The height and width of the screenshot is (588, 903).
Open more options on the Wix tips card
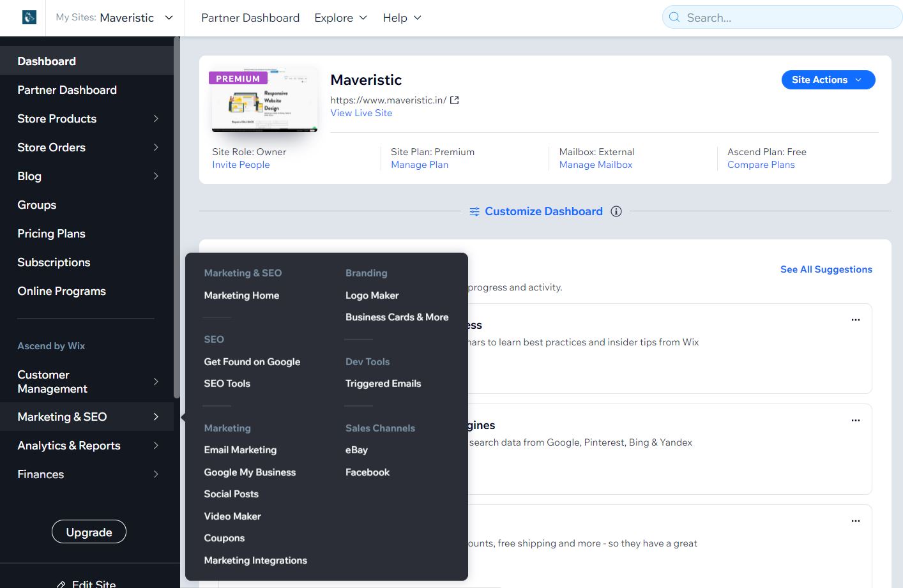(x=856, y=320)
